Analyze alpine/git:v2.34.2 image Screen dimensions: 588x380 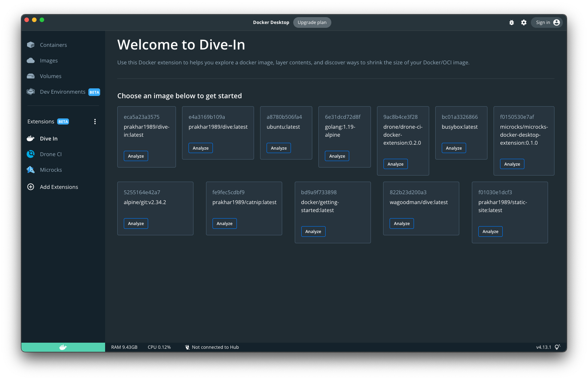(136, 224)
